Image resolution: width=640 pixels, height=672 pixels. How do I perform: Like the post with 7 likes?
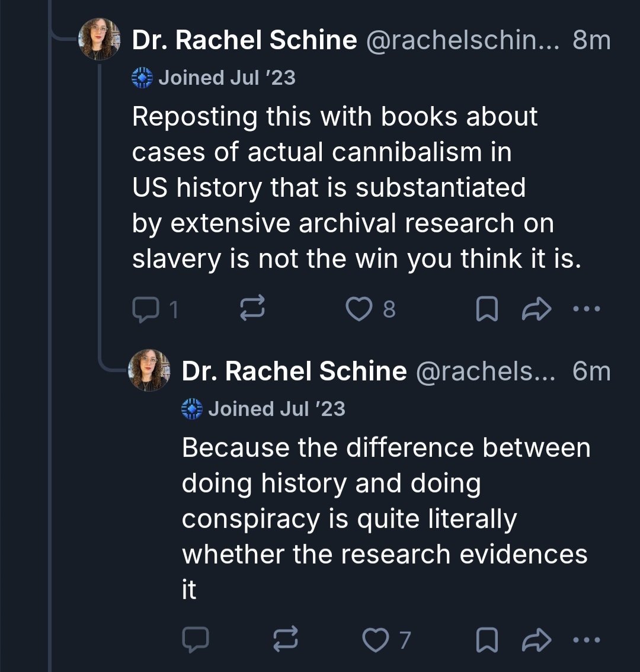tap(375, 640)
